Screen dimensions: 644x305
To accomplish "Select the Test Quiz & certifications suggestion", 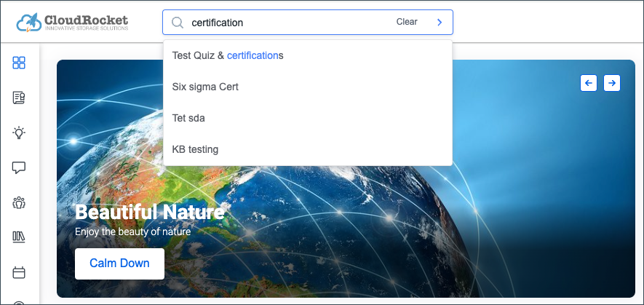I will [x=308, y=55].
